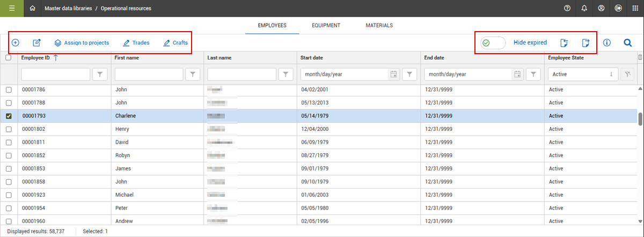Open the help question mark icon
644x237 pixels.
(567, 9)
